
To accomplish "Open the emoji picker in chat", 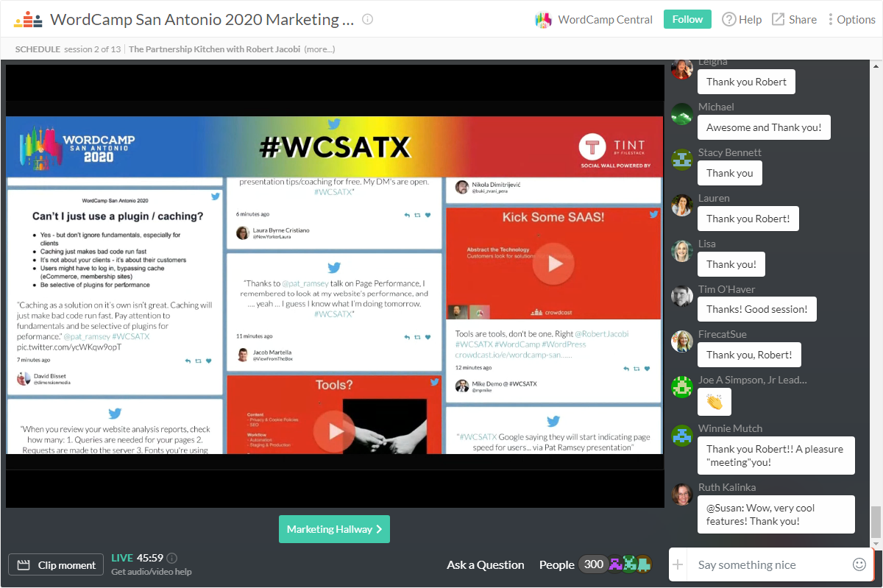I will (859, 565).
